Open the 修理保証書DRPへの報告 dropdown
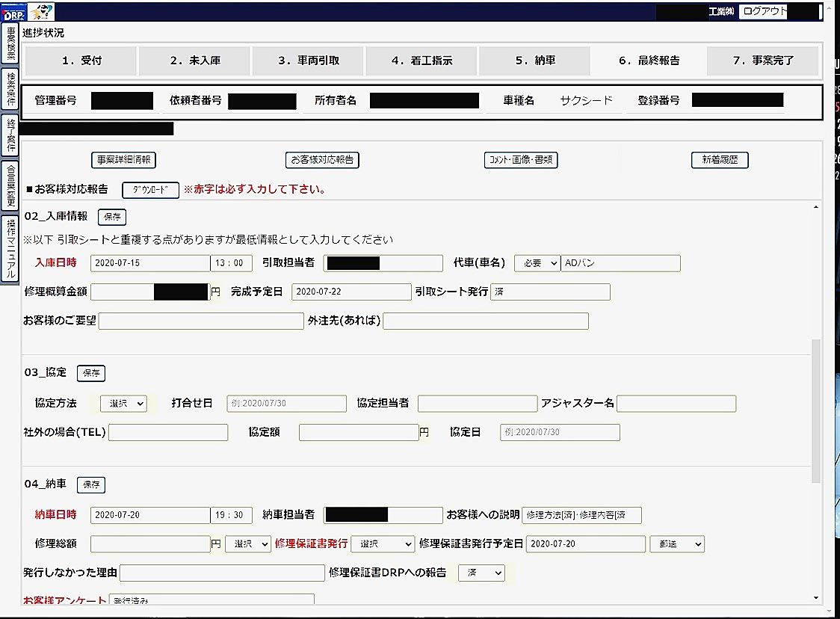 [481, 573]
